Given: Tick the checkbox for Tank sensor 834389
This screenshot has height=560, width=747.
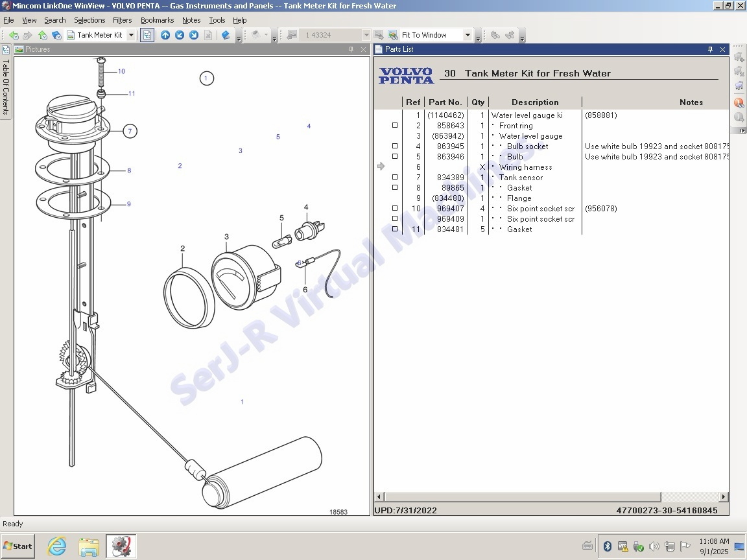Looking at the screenshot, I should click(395, 178).
